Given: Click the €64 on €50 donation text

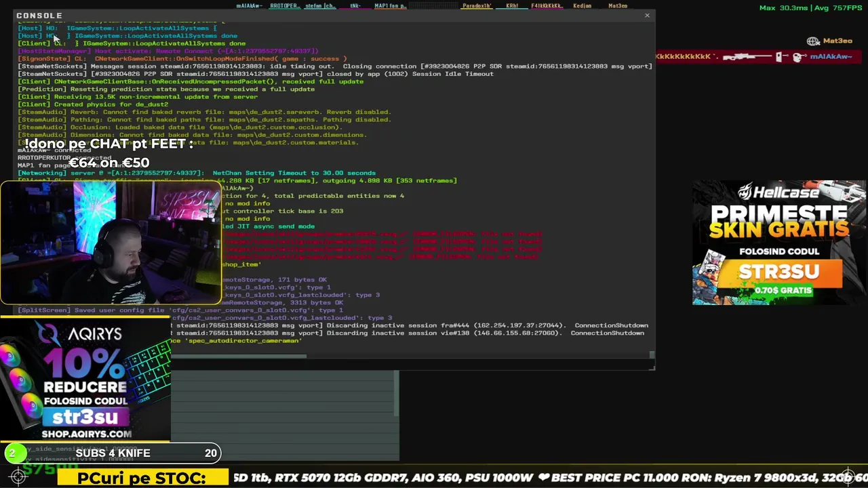Looking at the screenshot, I should 108,163.
